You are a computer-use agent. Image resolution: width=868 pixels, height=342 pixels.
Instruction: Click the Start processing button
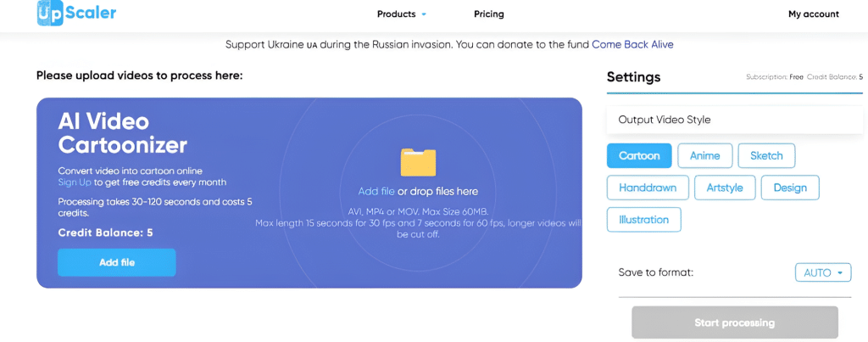coord(734,322)
